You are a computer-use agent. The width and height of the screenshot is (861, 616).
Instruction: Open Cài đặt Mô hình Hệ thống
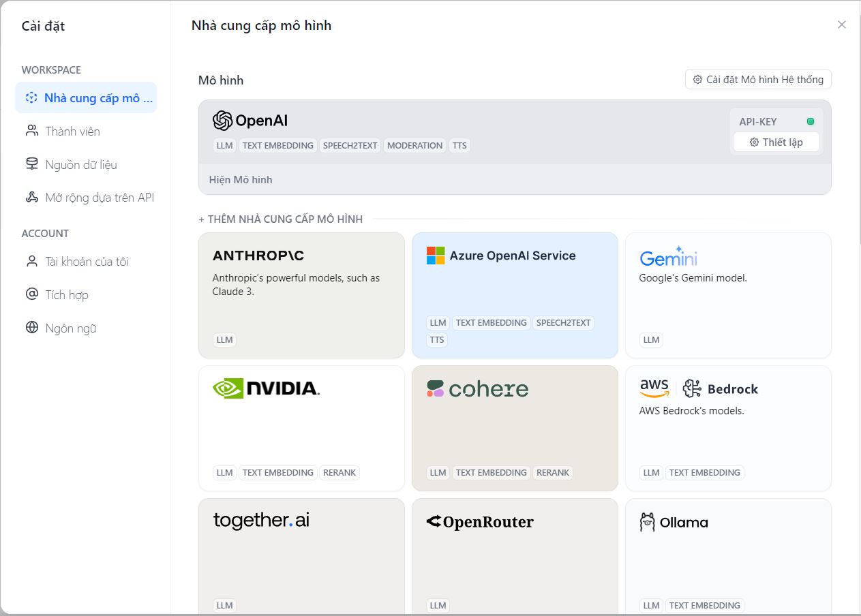(758, 80)
